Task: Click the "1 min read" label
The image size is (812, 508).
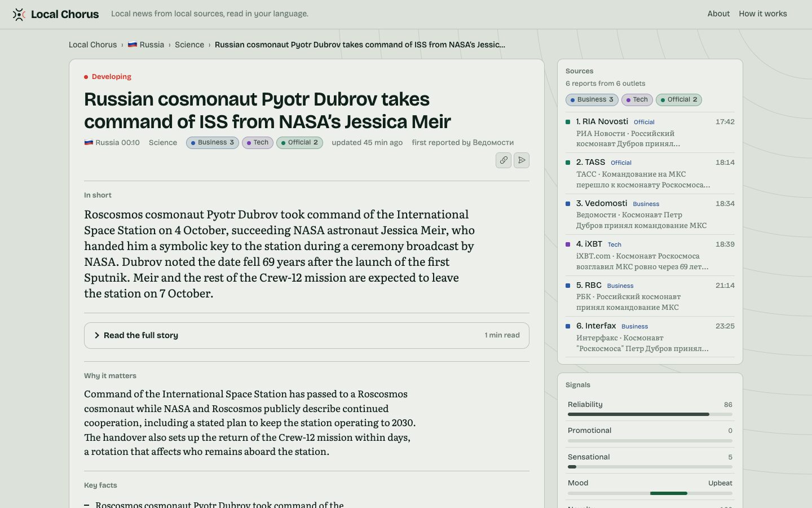Action: tap(502, 335)
